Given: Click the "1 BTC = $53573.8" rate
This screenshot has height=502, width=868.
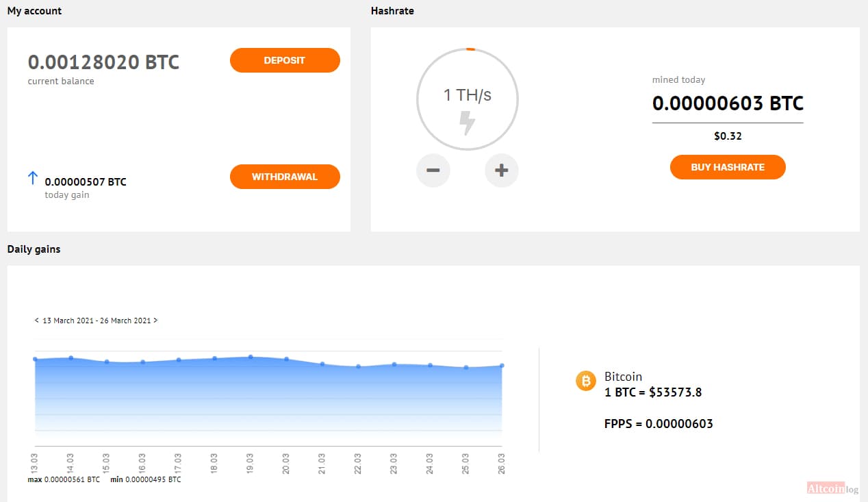Looking at the screenshot, I should tap(653, 392).
